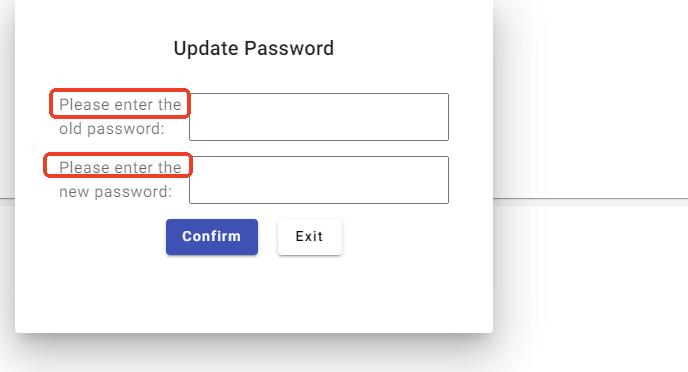Click the word 'Password' in the title
Screen dimensions: 688x372
[289, 48]
